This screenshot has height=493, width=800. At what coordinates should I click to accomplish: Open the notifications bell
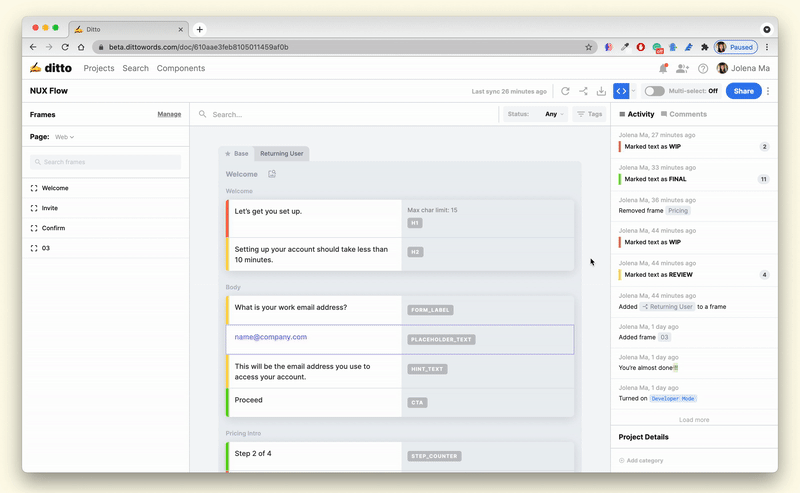(663, 68)
